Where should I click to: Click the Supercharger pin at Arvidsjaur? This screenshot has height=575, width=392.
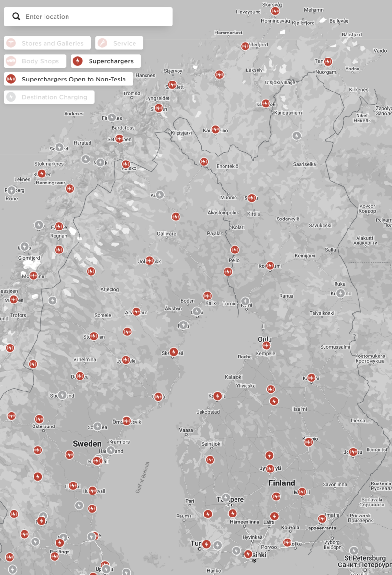[136, 311]
